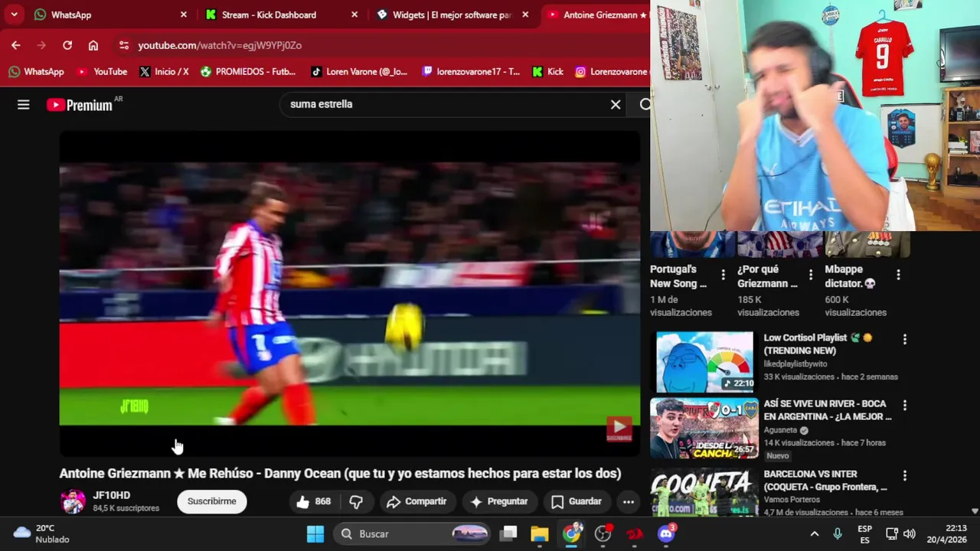
Task: Open Discord from the taskbar
Action: (666, 533)
